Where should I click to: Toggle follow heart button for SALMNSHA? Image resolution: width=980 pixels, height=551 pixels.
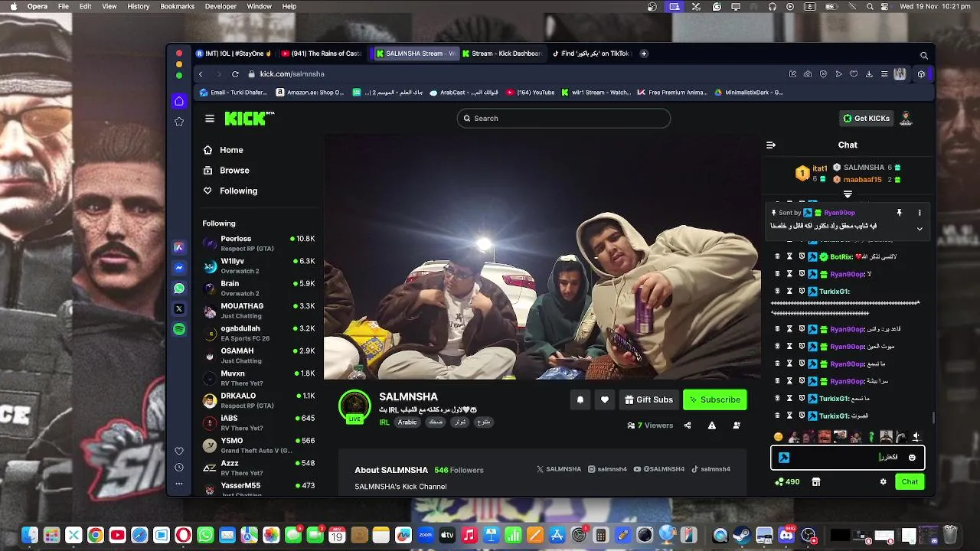(605, 399)
